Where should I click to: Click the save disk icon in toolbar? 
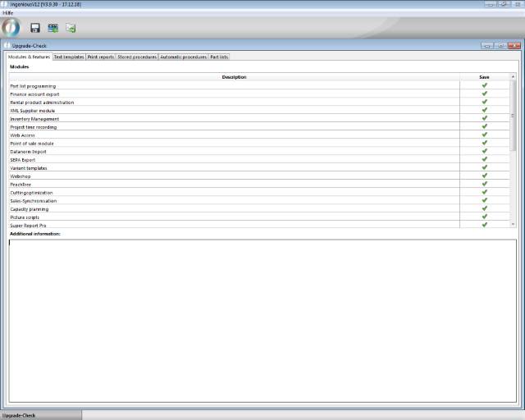click(35, 28)
